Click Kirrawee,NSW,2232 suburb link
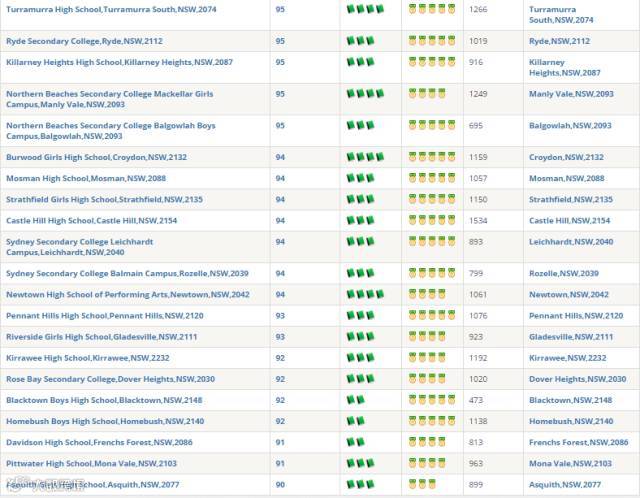 (x=568, y=358)
